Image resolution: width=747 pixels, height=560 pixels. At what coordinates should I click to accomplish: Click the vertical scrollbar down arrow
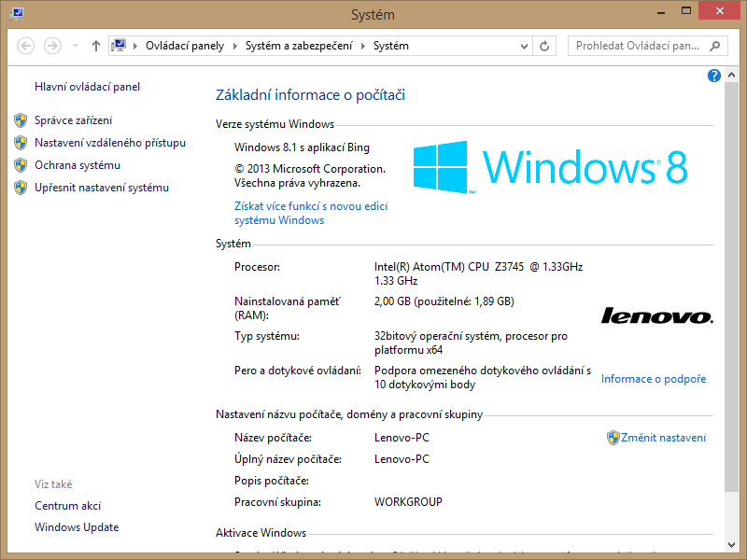coord(730,543)
